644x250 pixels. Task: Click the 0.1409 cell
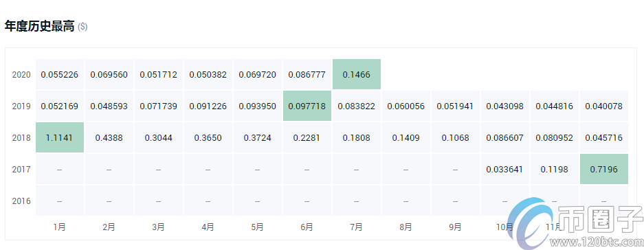click(x=406, y=137)
